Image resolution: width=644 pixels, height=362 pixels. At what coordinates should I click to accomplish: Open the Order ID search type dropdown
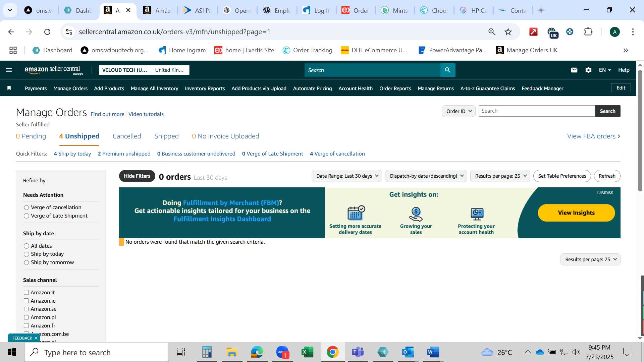[459, 111]
